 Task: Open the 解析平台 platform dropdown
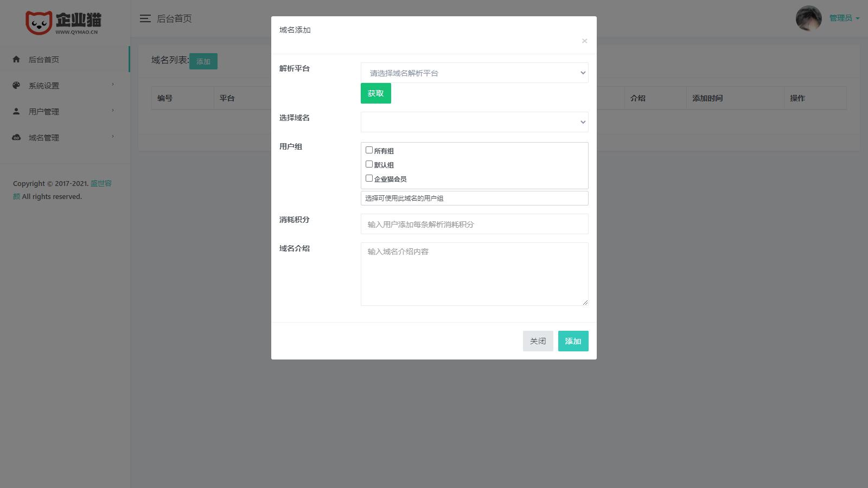[x=474, y=73]
